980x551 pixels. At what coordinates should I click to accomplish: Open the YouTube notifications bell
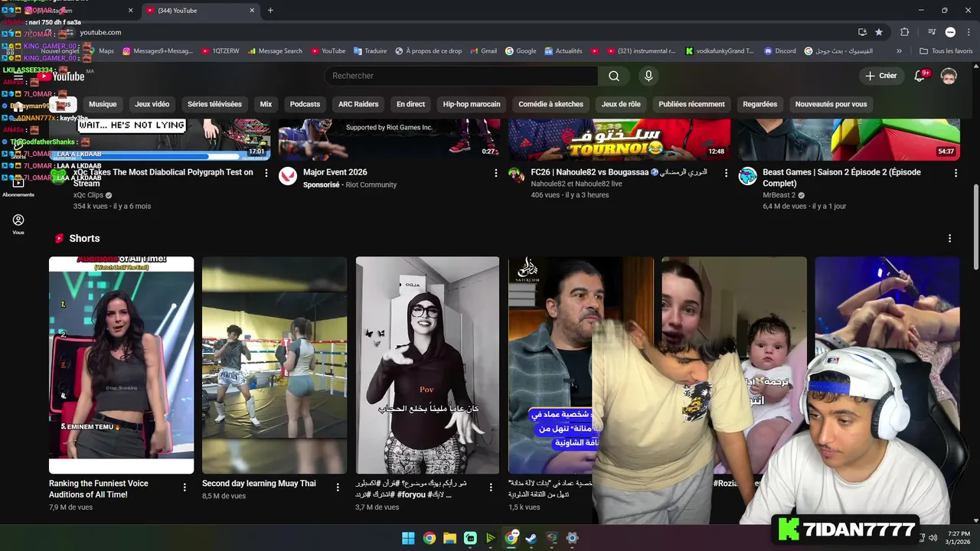pos(920,76)
